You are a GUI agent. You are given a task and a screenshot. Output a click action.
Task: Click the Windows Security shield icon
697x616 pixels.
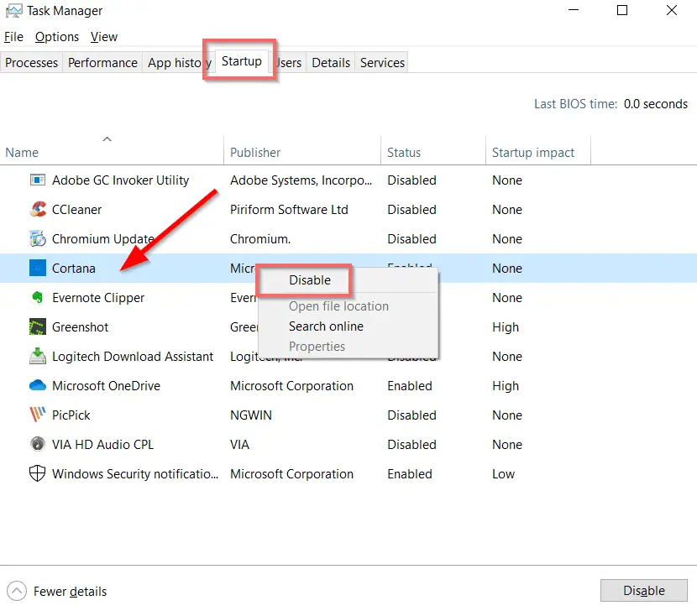click(x=37, y=473)
